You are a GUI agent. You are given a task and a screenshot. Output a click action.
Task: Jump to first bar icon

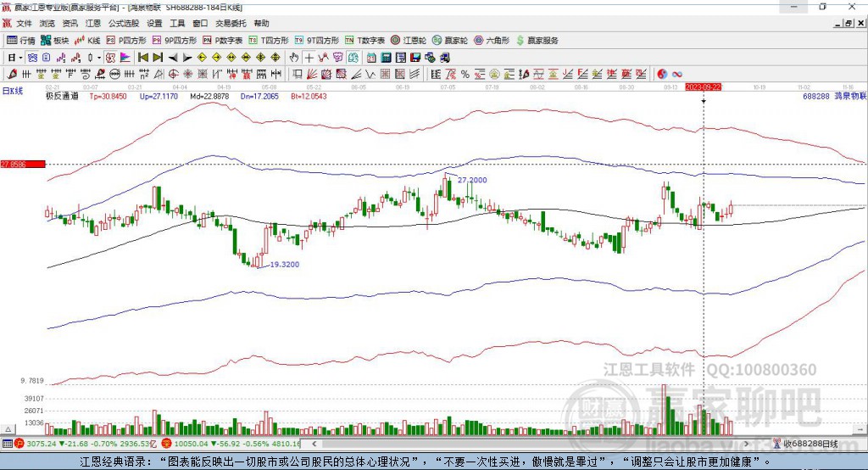pyautogui.click(x=142, y=58)
